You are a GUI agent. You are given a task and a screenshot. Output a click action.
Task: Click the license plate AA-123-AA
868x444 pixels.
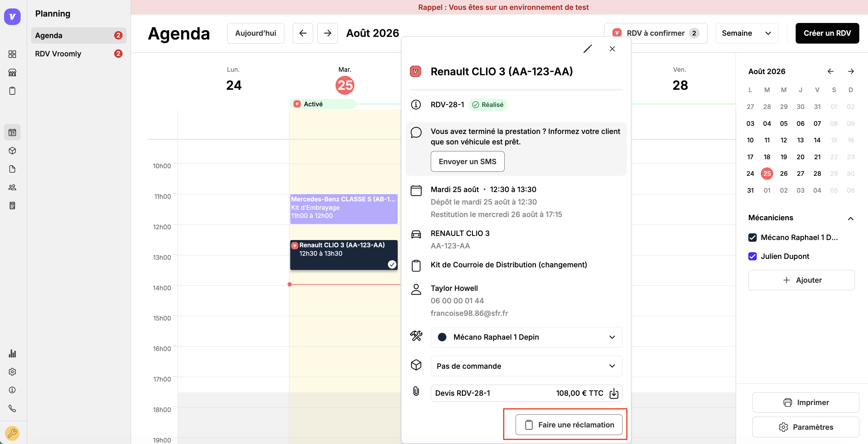tap(450, 246)
